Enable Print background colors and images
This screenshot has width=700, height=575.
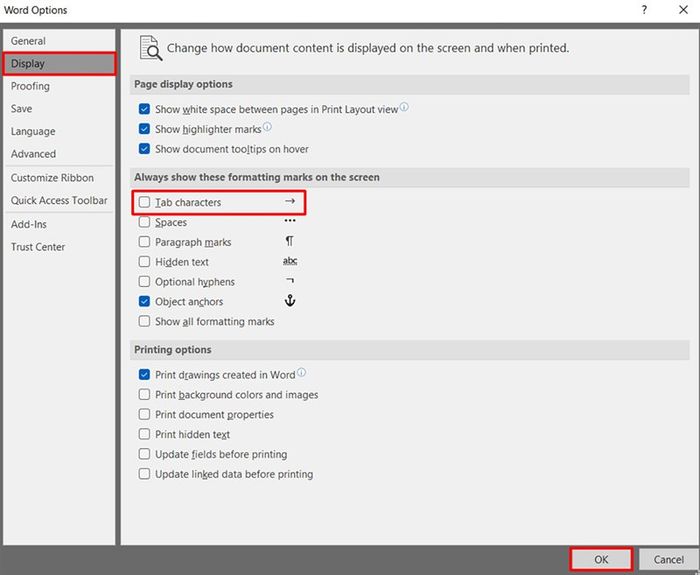point(144,395)
